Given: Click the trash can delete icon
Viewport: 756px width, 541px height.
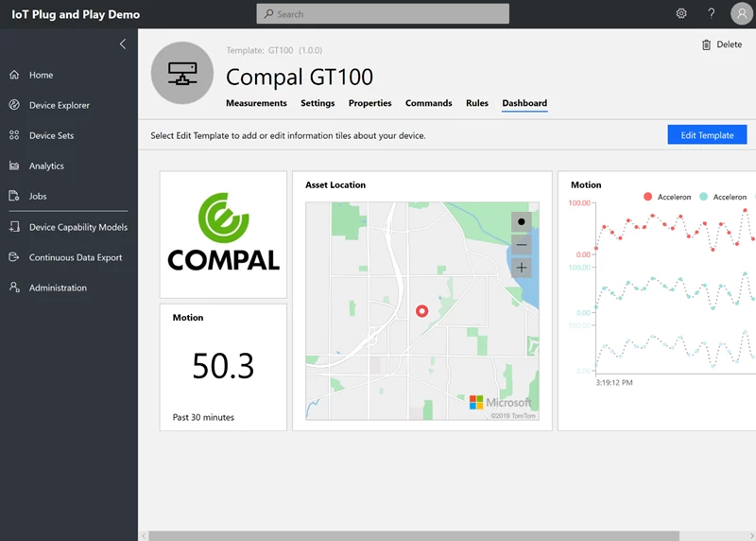Looking at the screenshot, I should coord(706,44).
